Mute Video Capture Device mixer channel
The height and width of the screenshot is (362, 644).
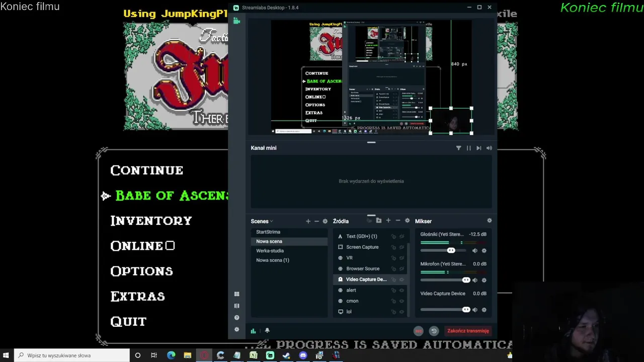(474, 310)
